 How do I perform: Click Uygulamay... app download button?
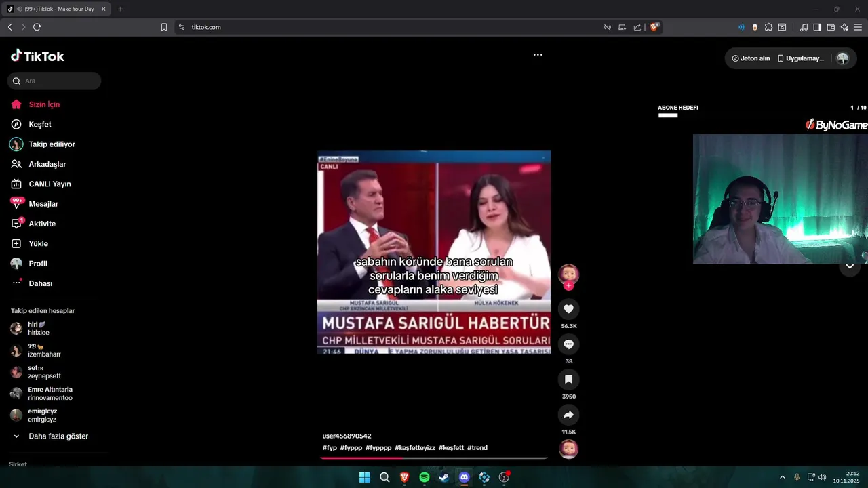[x=801, y=58]
